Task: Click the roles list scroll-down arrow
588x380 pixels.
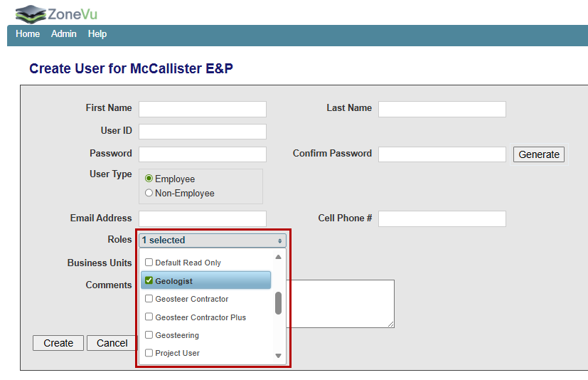Action: click(278, 356)
